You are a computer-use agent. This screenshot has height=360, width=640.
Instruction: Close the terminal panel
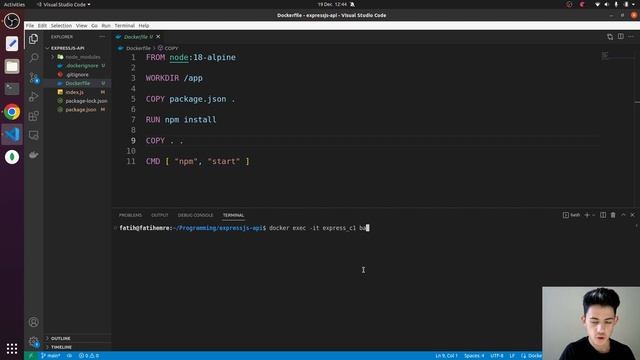point(632,215)
